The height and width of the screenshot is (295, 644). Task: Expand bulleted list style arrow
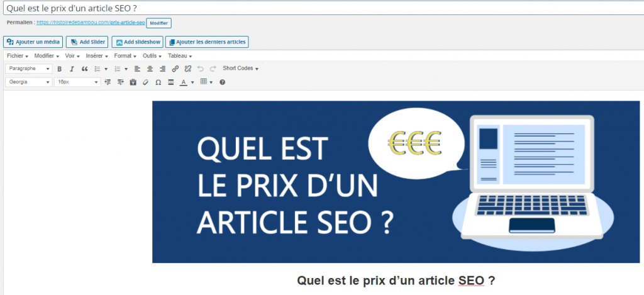tap(106, 69)
